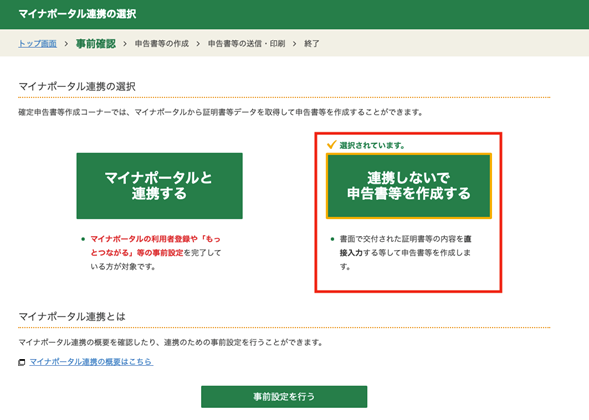Click the red 利用者登録 notice text
The image size is (589, 420).
tap(155, 246)
